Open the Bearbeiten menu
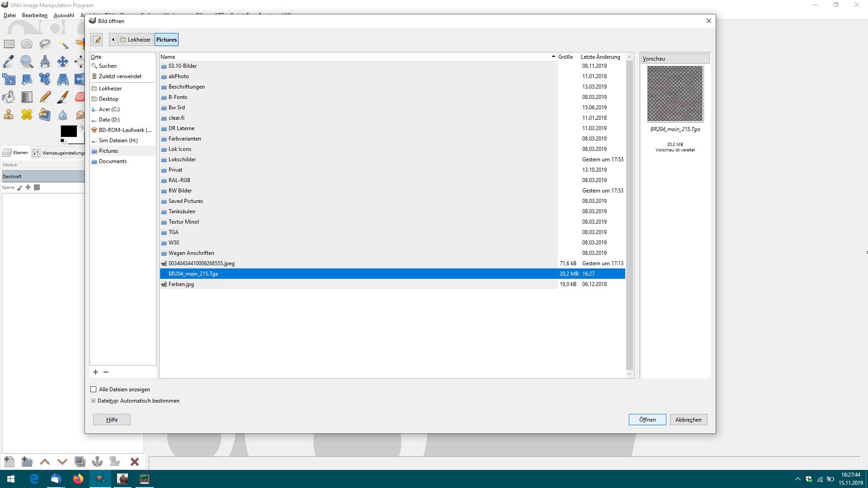Viewport: 868px width, 488px height. coord(34,15)
